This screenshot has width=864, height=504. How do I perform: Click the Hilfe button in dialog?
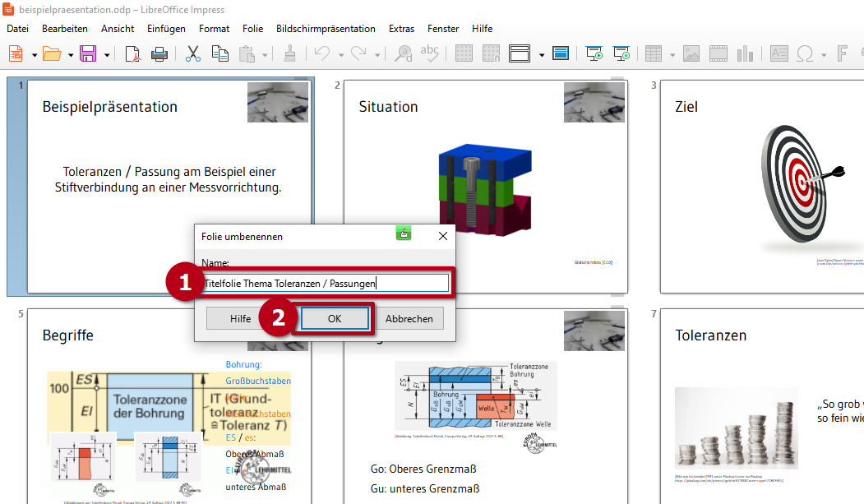pos(240,319)
